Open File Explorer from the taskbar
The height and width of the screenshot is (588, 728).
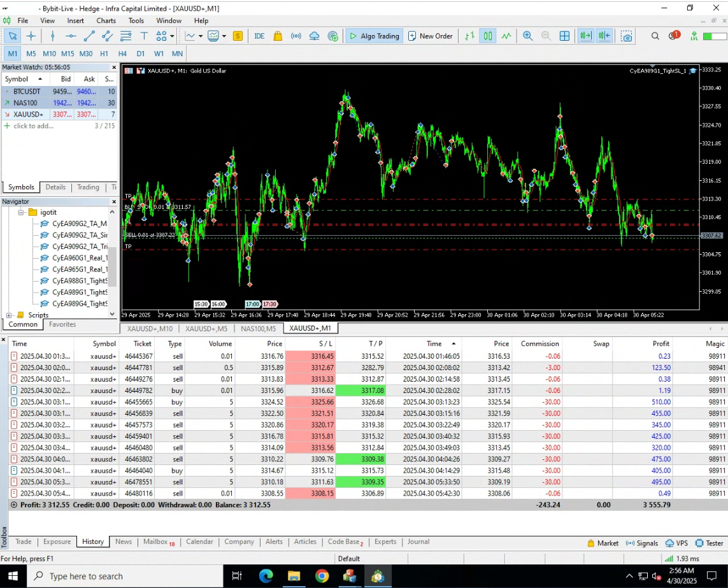[x=294, y=577]
